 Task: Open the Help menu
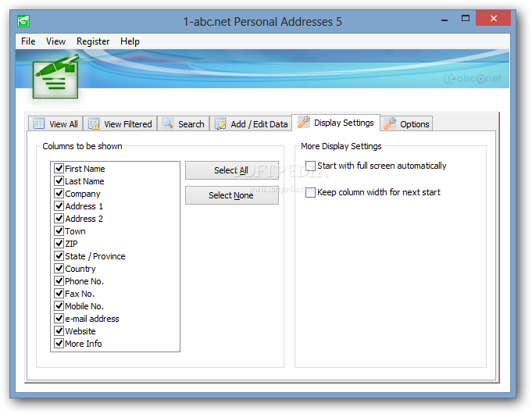click(130, 41)
